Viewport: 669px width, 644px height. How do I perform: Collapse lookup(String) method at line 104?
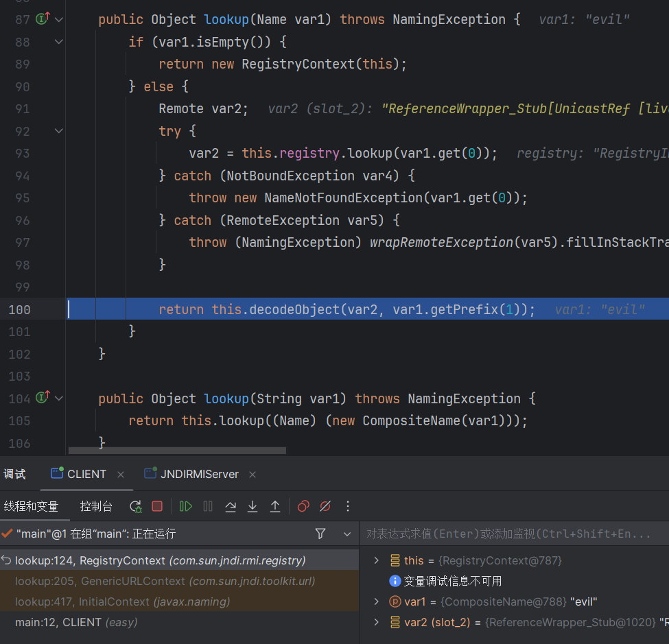pos(59,398)
